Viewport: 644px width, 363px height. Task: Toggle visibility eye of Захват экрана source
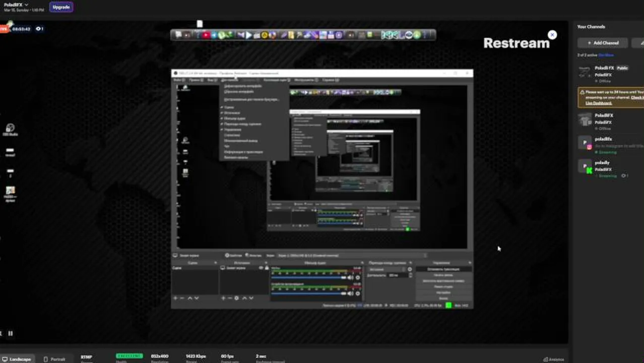261,268
